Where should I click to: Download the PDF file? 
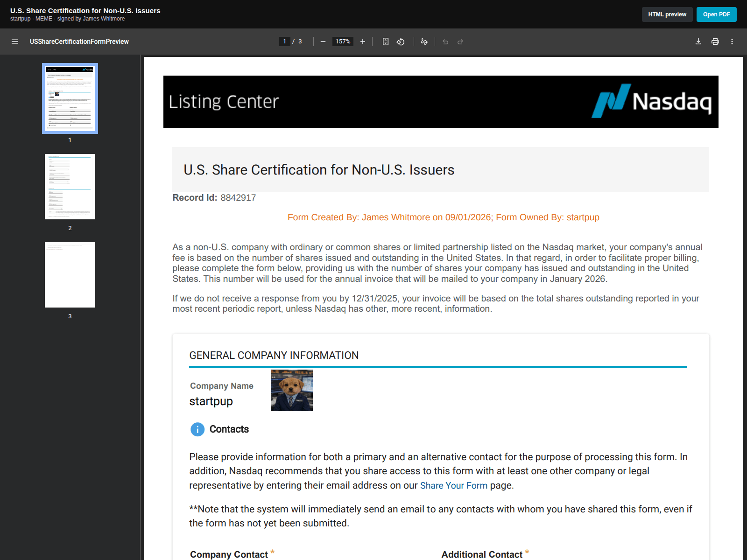[698, 42]
